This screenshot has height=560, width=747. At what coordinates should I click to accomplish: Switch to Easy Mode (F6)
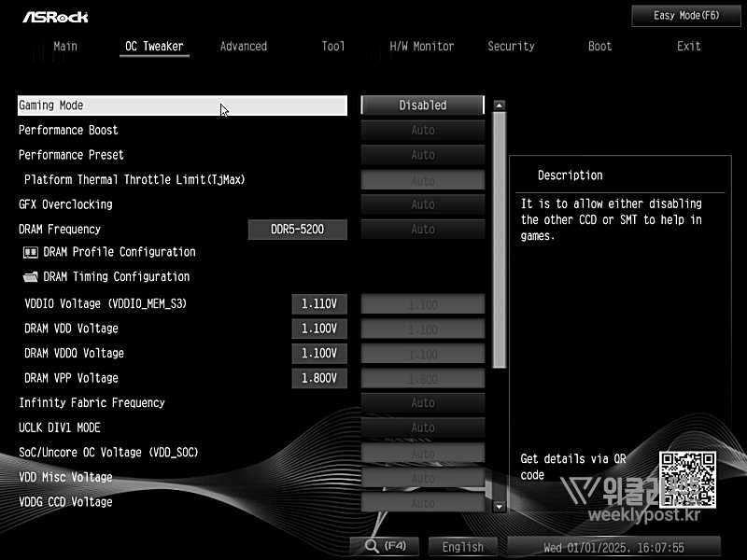coord(686,16)
